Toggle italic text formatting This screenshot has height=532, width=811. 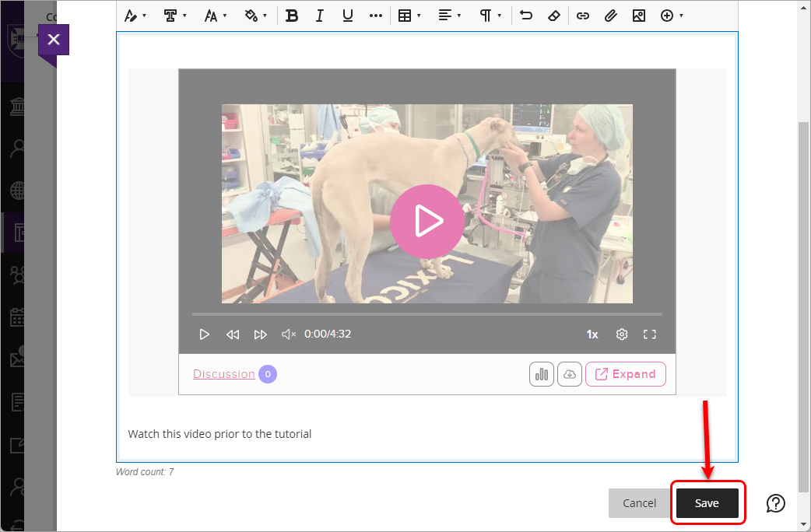320,16
